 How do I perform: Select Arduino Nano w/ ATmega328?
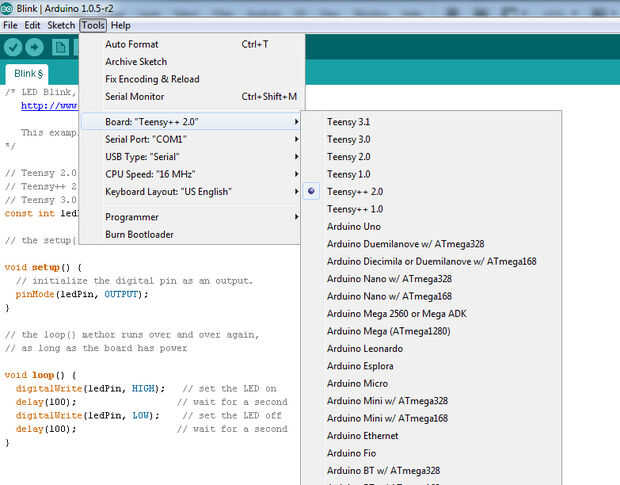[431, 278]
